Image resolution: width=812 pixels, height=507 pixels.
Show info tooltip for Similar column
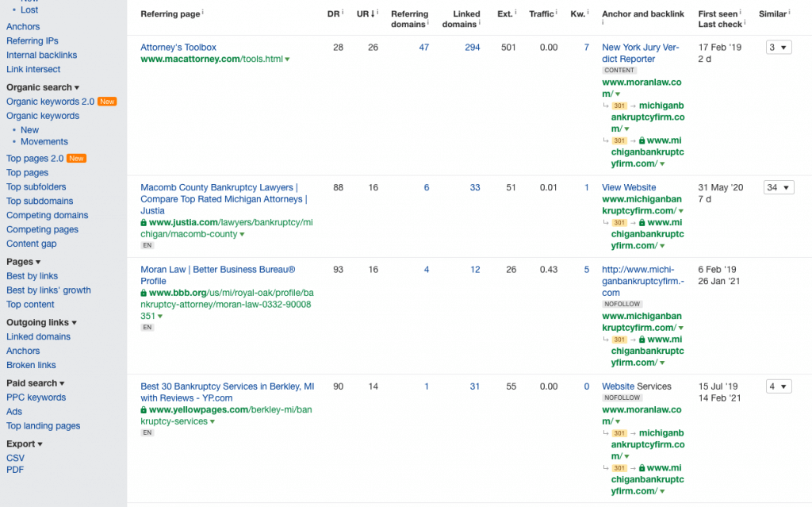(x=789, y=12)
